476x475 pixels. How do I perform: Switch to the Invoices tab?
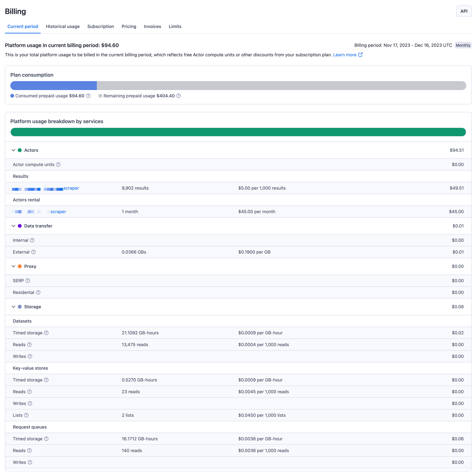[x=152, y=26]
